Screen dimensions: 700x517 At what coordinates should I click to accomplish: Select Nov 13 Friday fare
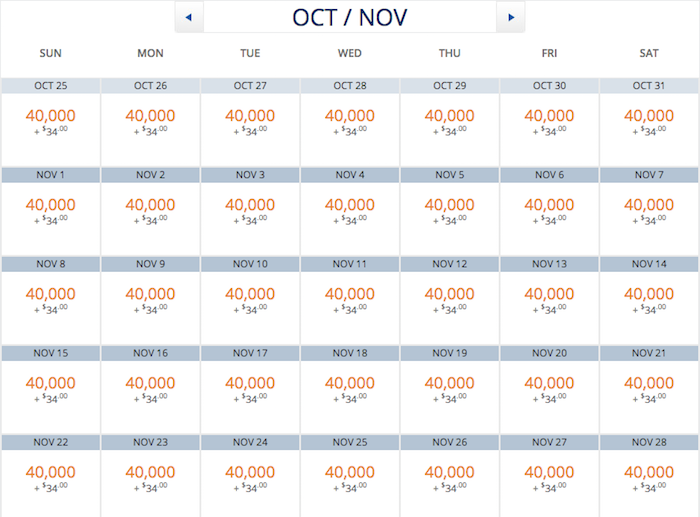click(x=549, y=301)
